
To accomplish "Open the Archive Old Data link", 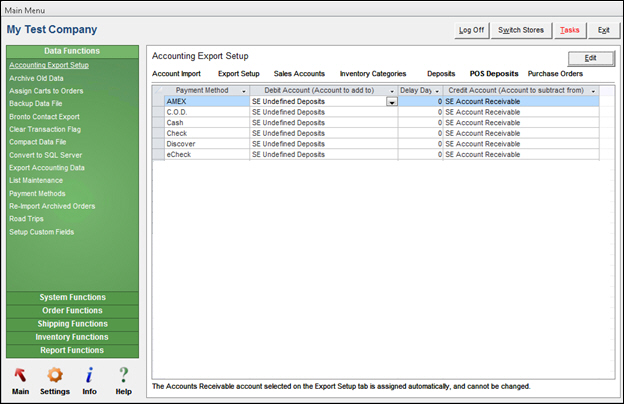I will pyautogui.click(x=36, y=78).
